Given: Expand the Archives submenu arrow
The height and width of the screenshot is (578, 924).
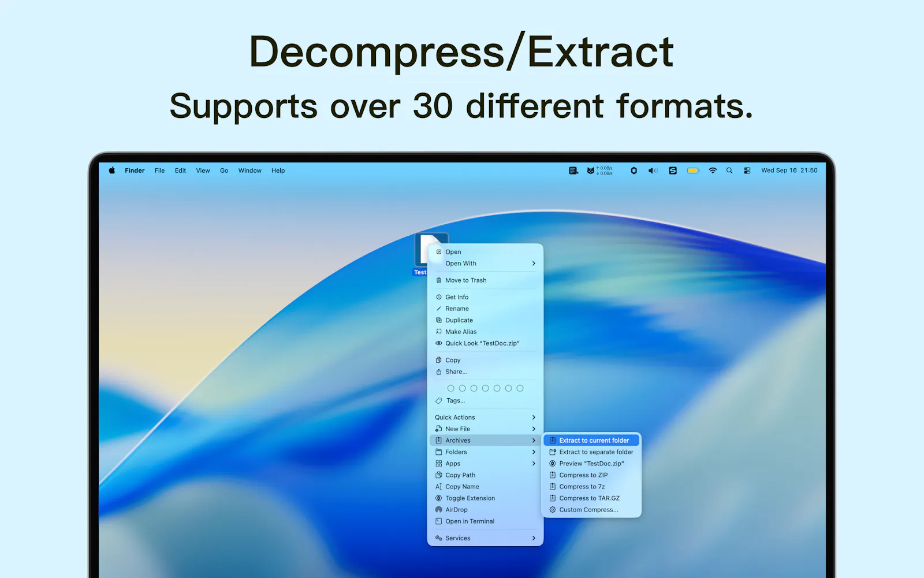Looking at the screenshot, I should pos(534,440).
